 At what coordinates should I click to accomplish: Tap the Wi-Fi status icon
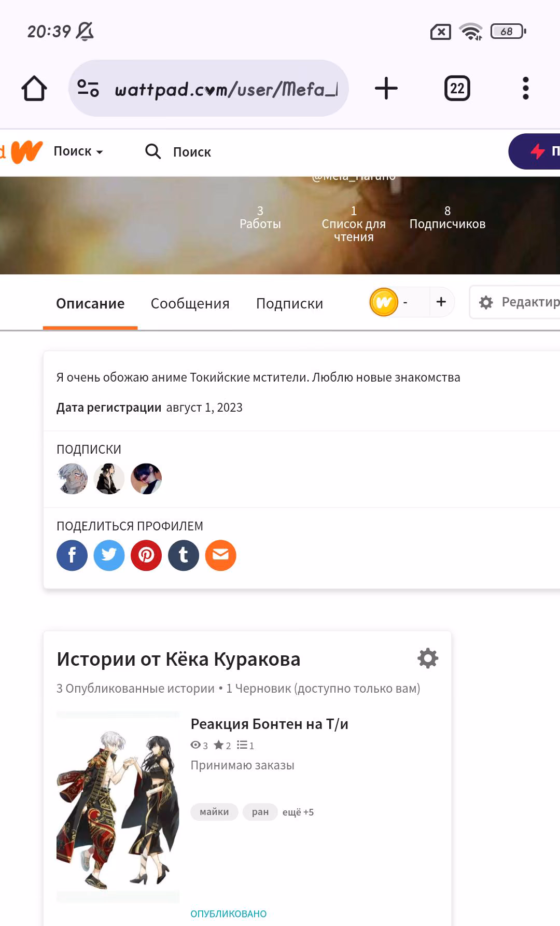pos(472,32)
